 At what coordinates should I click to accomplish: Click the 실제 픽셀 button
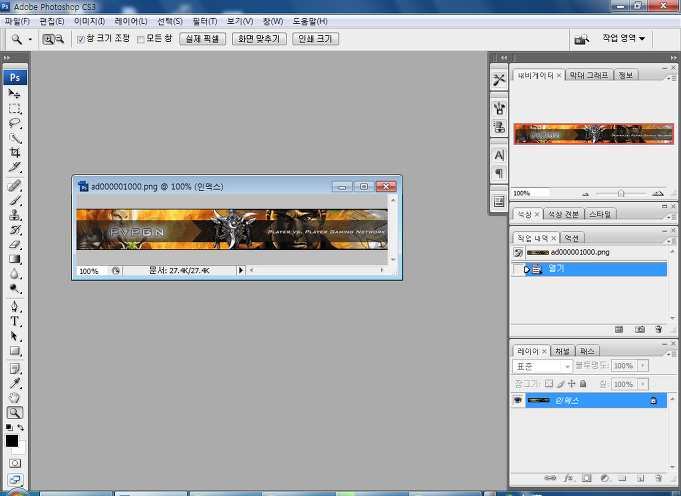pos(202,39)
